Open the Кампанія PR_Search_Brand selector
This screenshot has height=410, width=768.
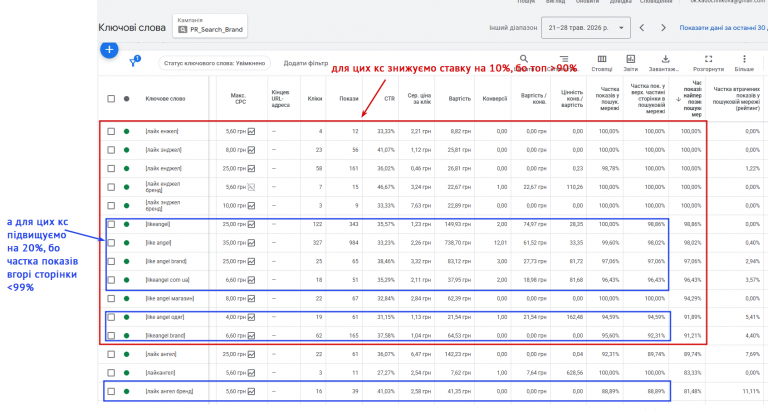coord(210,26)
